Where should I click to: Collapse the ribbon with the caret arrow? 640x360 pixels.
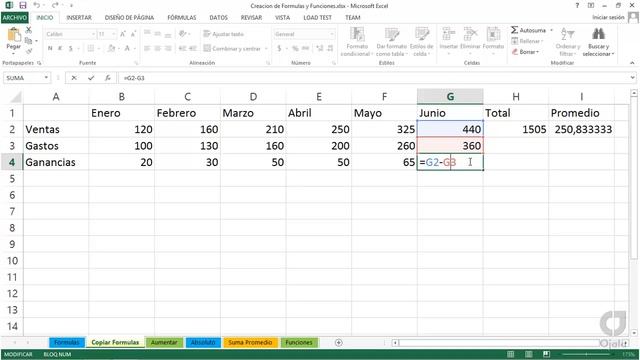point(632,63)
